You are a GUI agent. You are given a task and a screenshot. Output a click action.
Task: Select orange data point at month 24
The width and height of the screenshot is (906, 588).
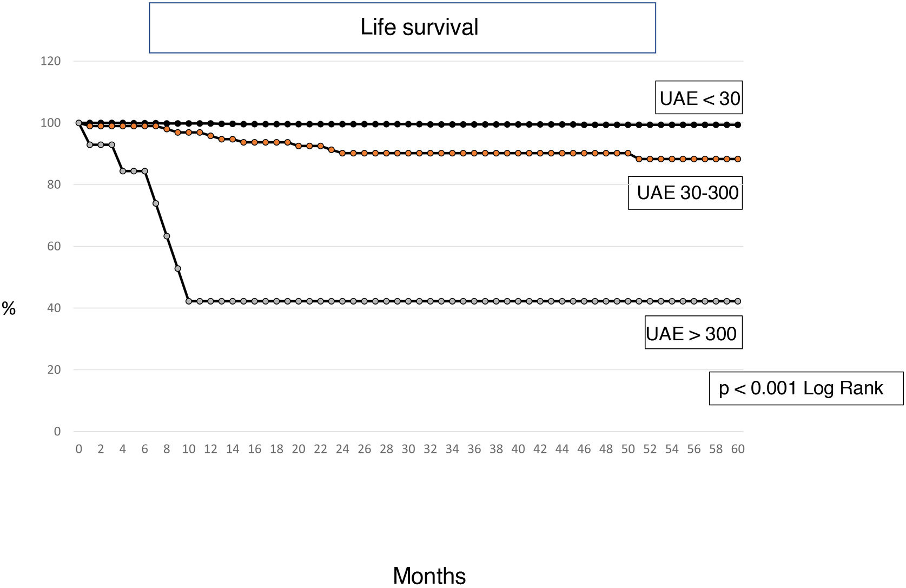342,153
